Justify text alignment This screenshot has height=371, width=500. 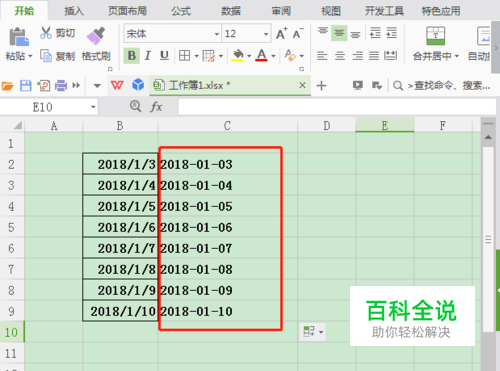[x=374, y=56]
